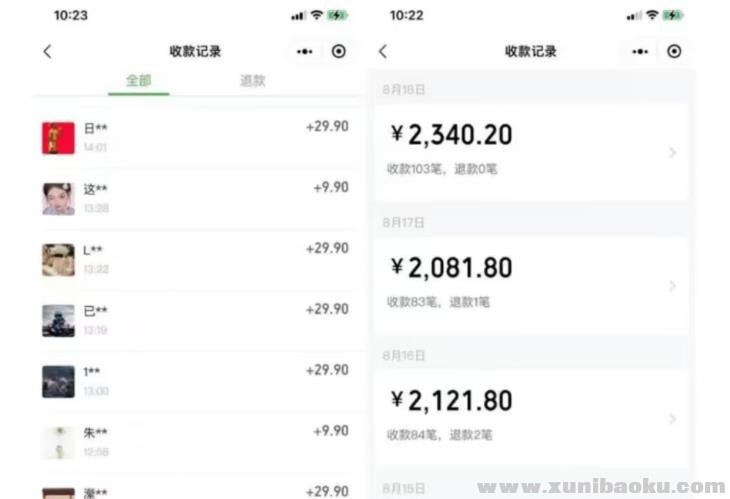Tap the avatar for payer L**
The image size is (730, 499).
[x=58, y=260]
